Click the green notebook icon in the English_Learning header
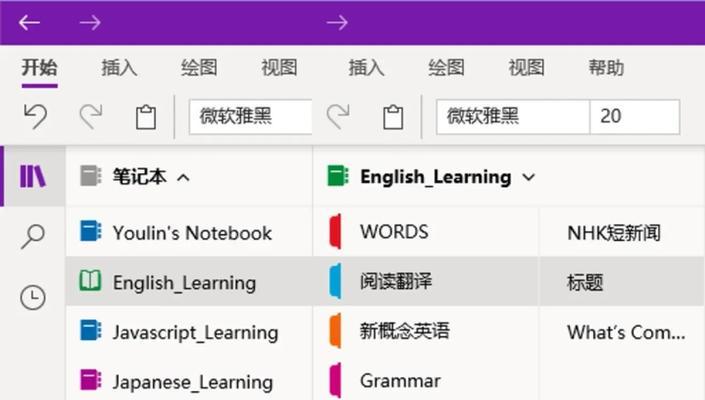Viewport: 705px width, 400px height. click(x=338, y=176)
